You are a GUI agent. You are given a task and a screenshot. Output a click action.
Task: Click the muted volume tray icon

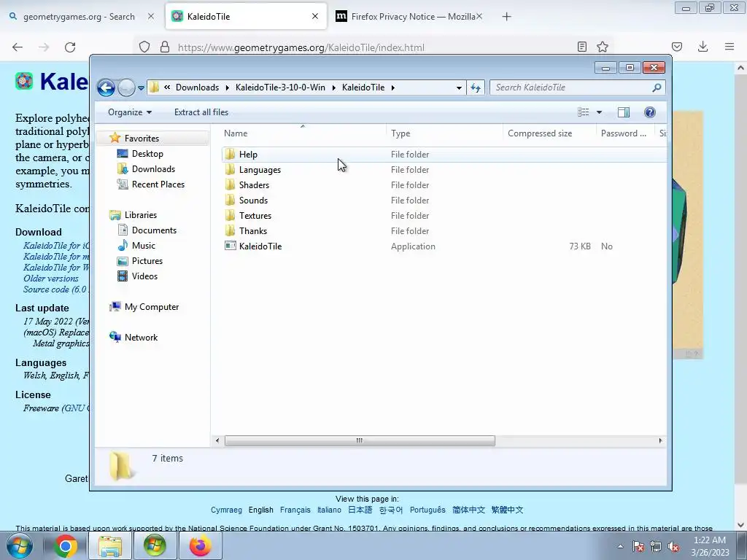tap(673, 547)
